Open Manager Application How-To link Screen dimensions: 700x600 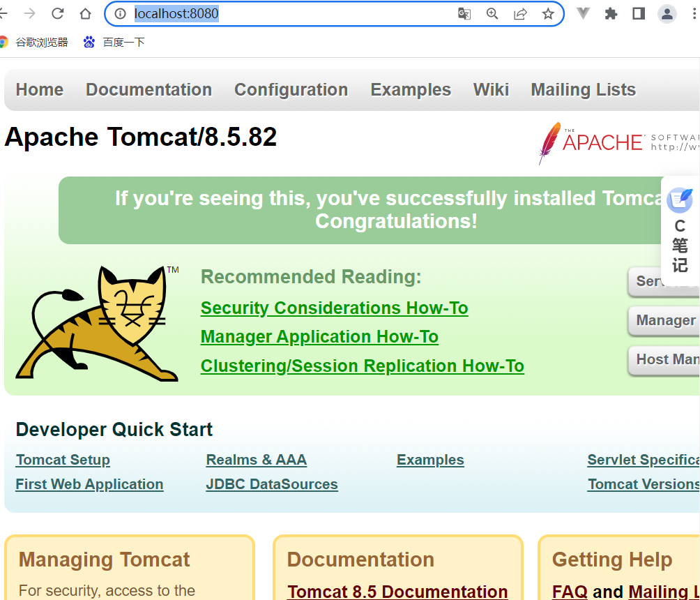319,337
